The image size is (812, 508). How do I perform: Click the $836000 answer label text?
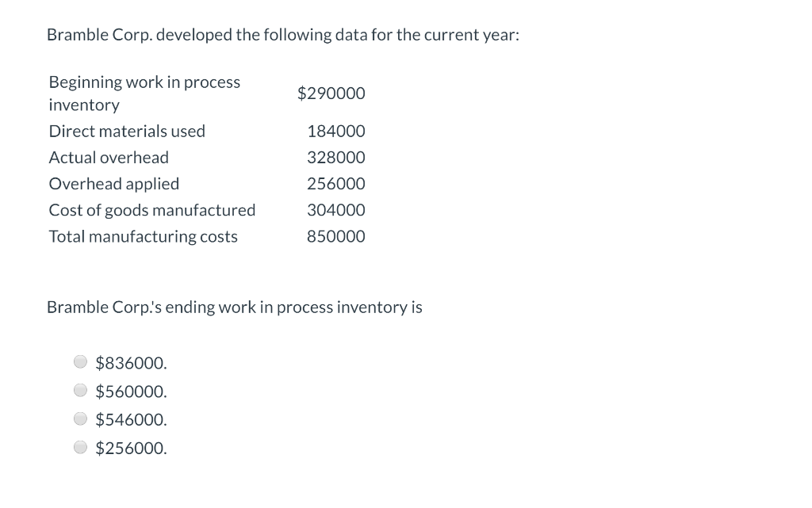pos(131,362)
